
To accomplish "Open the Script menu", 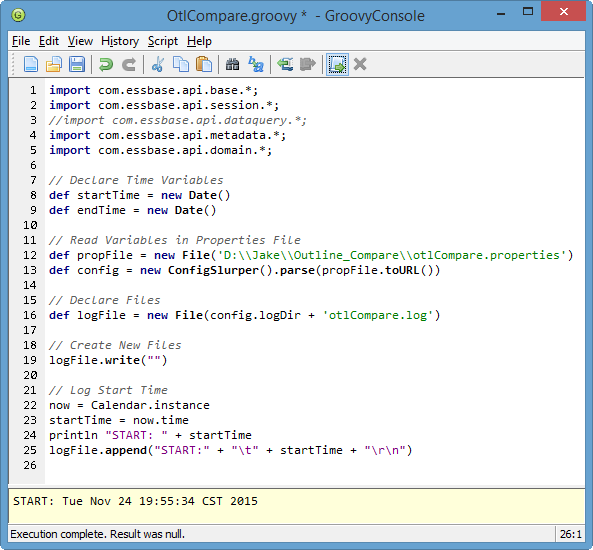I will point(163,41).
